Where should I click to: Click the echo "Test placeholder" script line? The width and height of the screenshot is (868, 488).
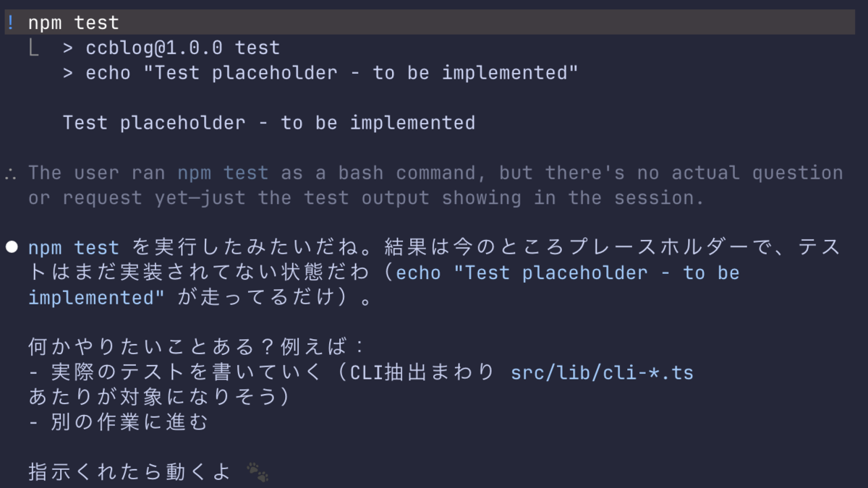[x=321, y=73]
